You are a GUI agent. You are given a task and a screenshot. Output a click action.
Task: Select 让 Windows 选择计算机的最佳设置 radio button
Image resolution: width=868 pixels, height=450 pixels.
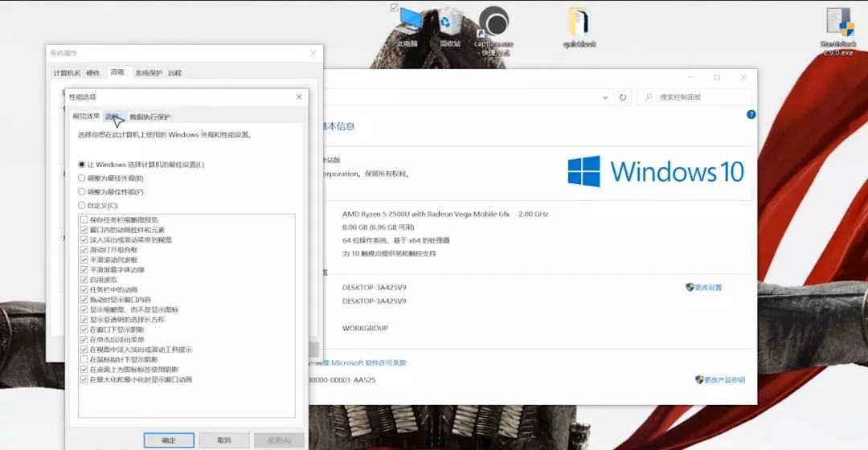(x=82, y=165)
